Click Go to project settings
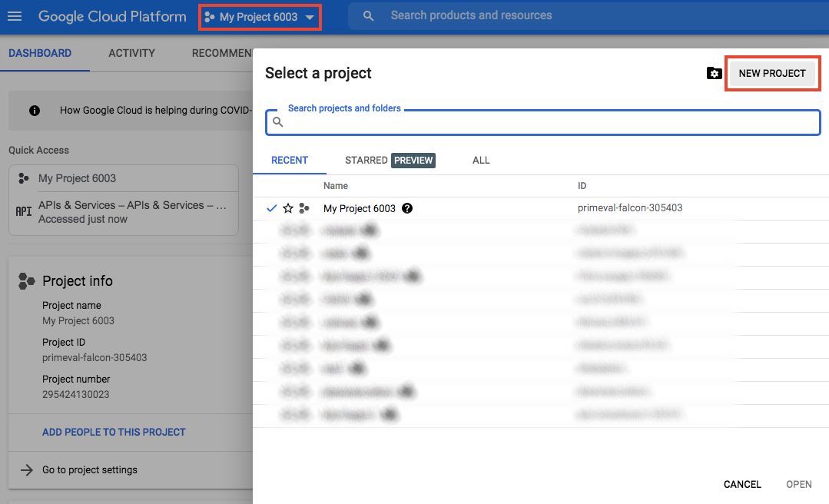 89,469
